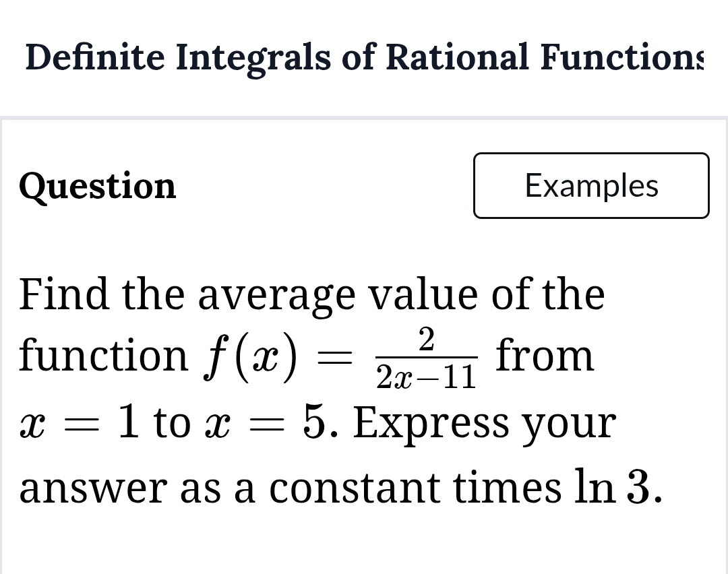Click the Examples button
Image resolution: width=728 pixels, height=574 pixels.
591,186
